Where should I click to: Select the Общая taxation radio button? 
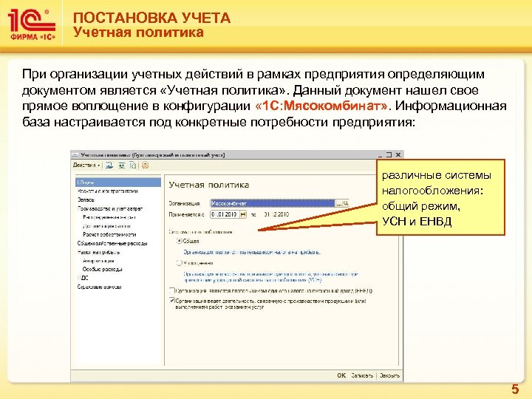[x=180, y=241]
